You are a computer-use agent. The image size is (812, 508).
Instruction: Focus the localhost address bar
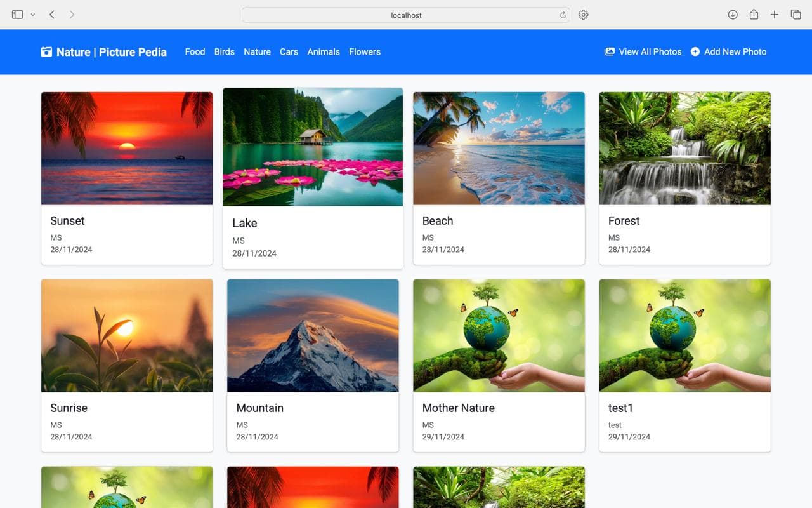(x=406, y=15)
